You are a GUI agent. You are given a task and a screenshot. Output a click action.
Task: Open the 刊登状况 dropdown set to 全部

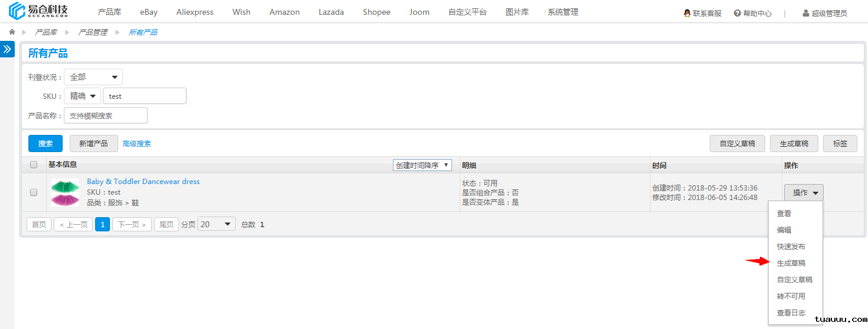[x=93, y=77]
